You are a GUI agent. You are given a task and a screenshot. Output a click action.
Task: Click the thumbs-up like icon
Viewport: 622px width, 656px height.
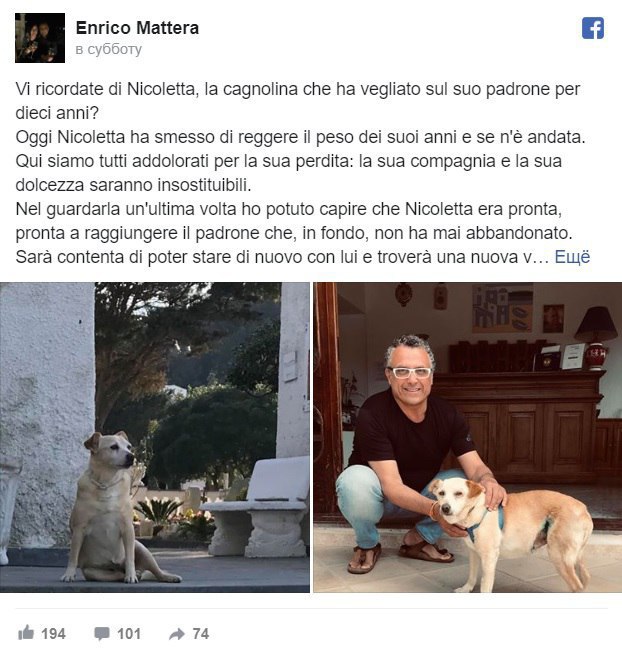coord(26,633)
